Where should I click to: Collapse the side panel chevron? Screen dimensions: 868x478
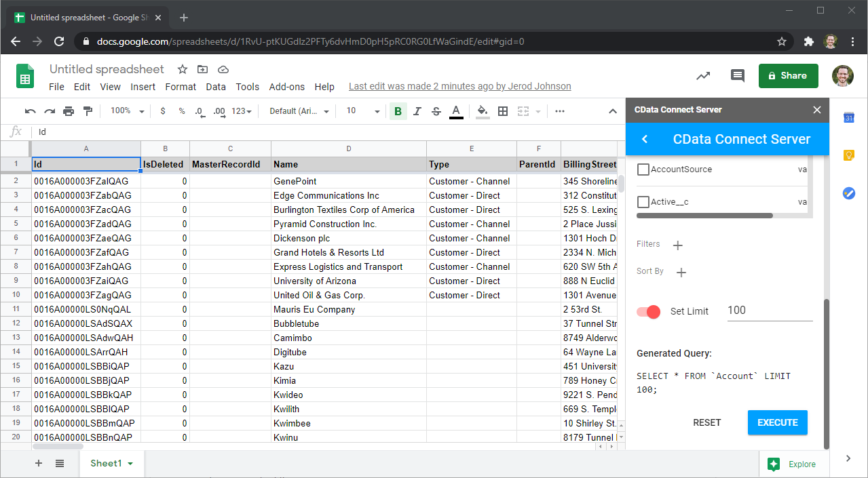[848, 459]
